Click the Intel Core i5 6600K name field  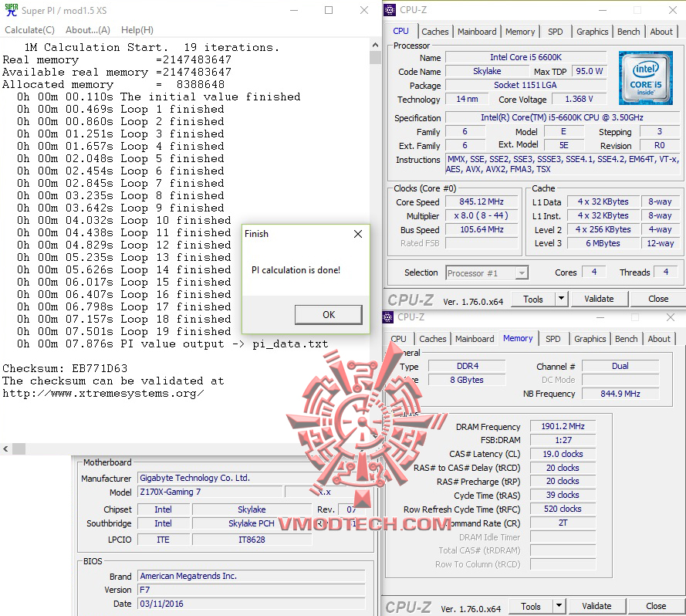click(525, 57)
